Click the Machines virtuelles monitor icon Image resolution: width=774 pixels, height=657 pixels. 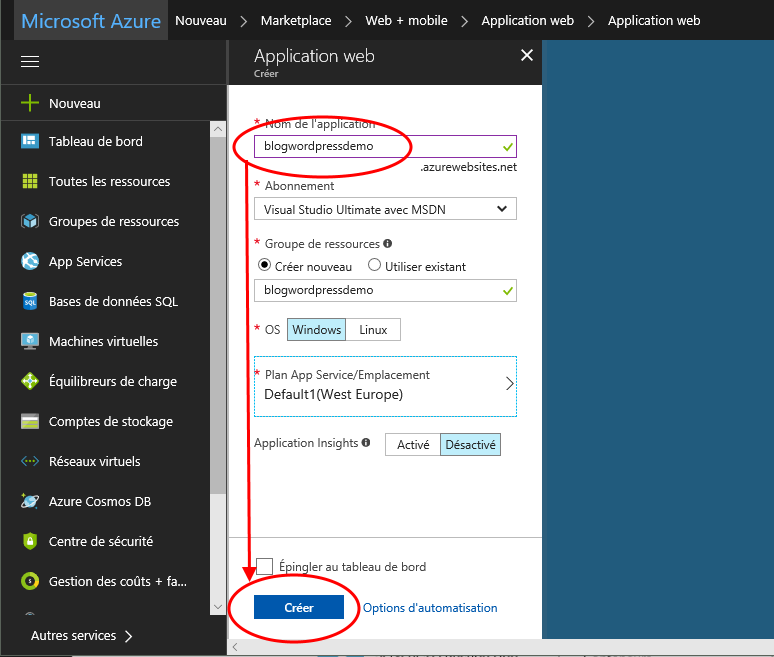pos(30,341)
